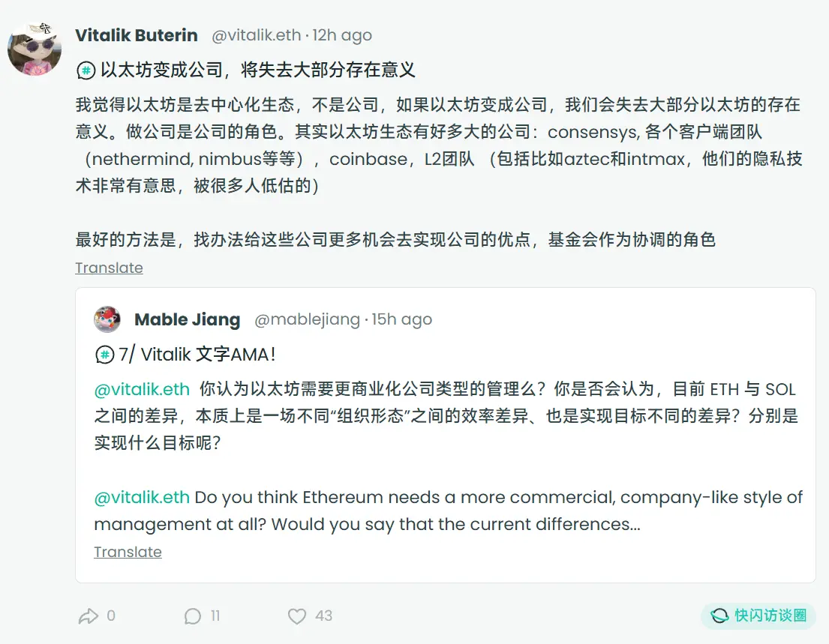Image resolution: width=829 pixels, height=644 pixels.
Task: Translate the quoted Mable Jiang post
Action: [x=128, y=552]
